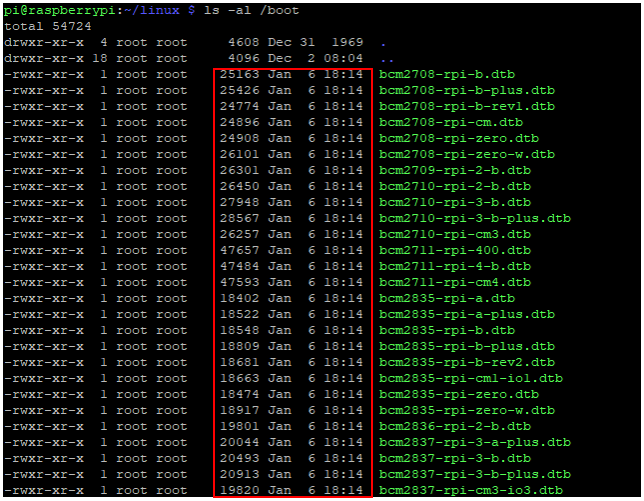Select file name bcm2835-rpi-a.dtb
This screenshot has height=501, width=644.
[x=447, y=299]
